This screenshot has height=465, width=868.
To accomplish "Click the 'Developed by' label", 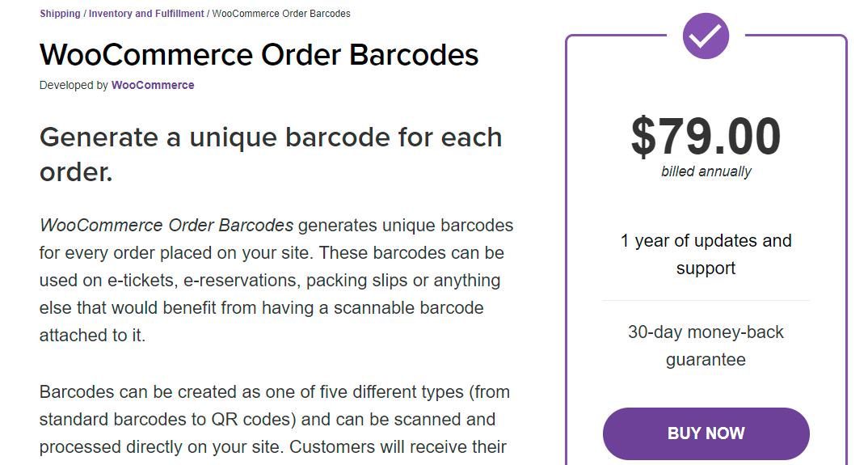I will (74, 85).
